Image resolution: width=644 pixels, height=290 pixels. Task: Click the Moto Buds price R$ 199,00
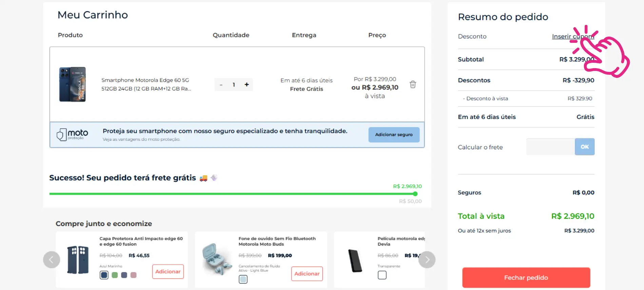click(280, 255)
